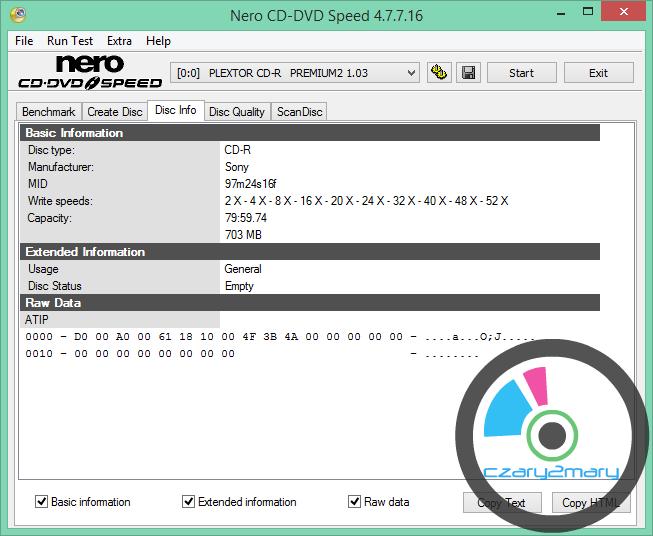Click the floppy disk save icon
Screen dimensions: 653x536
pyautogui.click(x=467, y=73)
